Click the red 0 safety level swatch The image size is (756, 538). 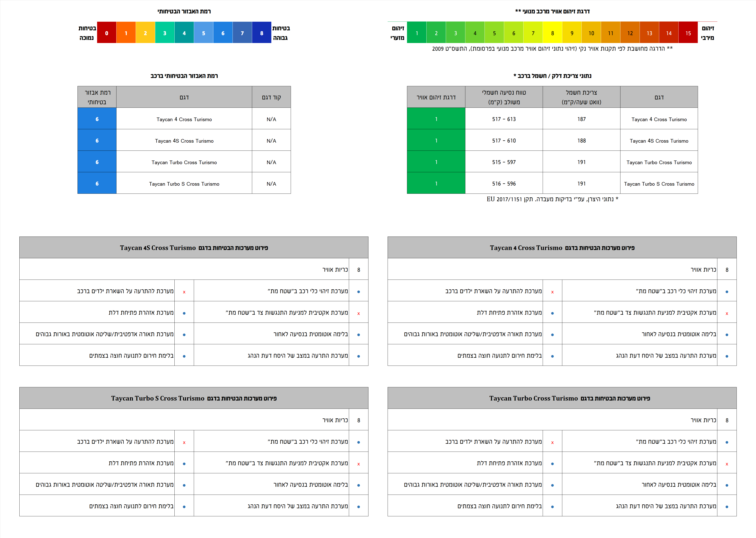coord(106,33)
